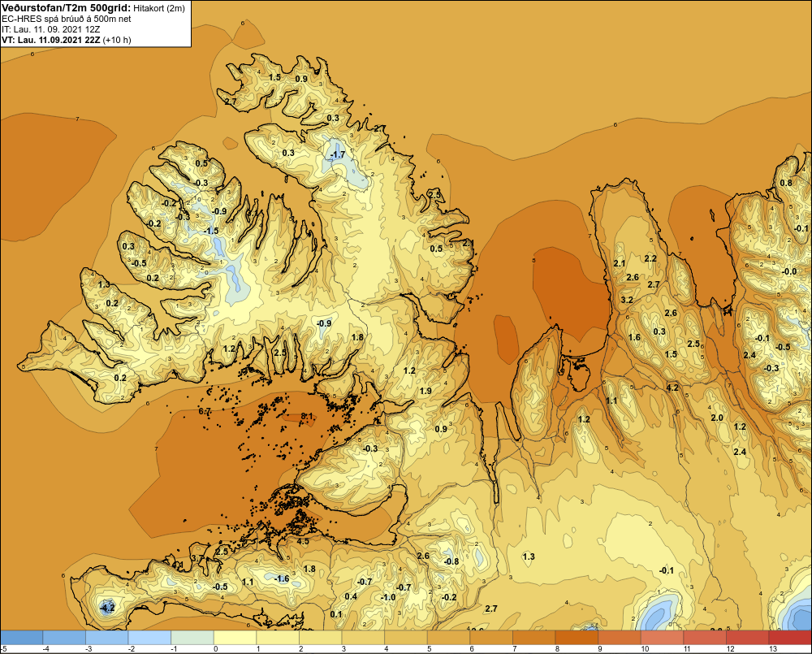Image resolution: width=812 pixels, height=654 pixels.
Task: Pick the legend color between 4 and 5
Action: click(406, 637)
